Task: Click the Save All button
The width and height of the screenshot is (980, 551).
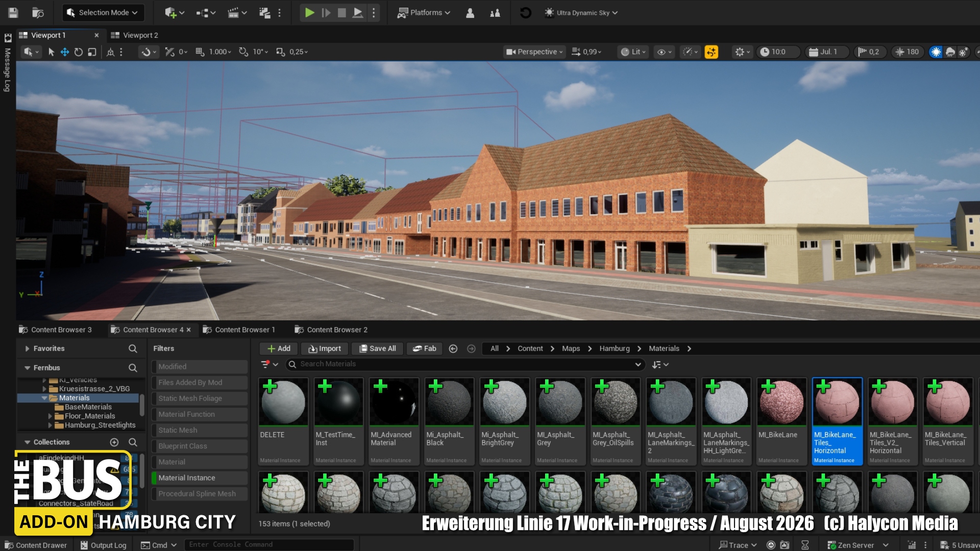Action: pos(378,348)
